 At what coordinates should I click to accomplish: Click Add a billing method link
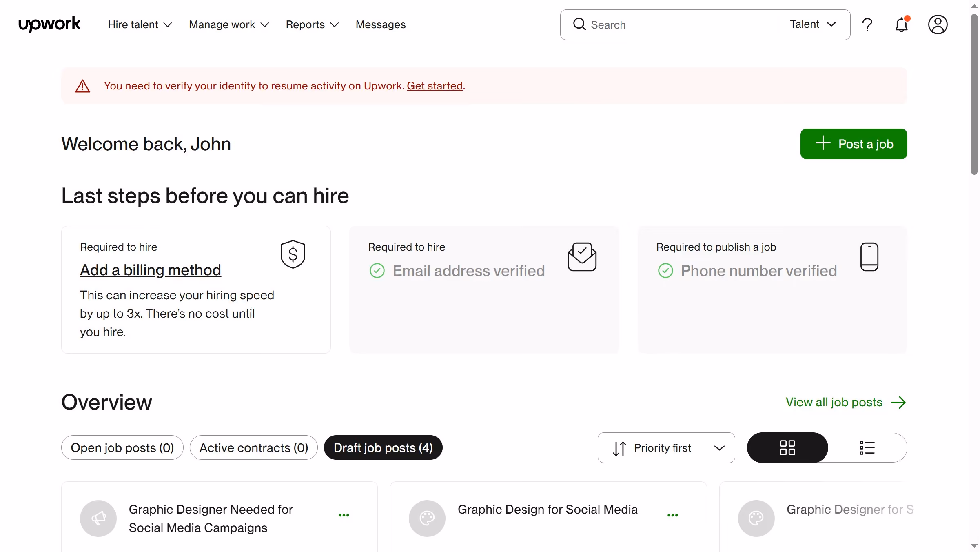click(151, 270)
